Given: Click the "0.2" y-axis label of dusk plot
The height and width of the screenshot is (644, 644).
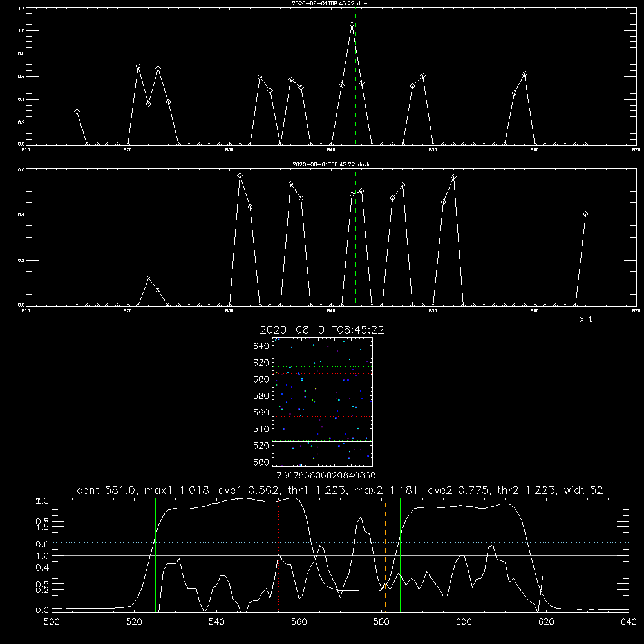Looking at the screenshot, I should pos(22,260).
